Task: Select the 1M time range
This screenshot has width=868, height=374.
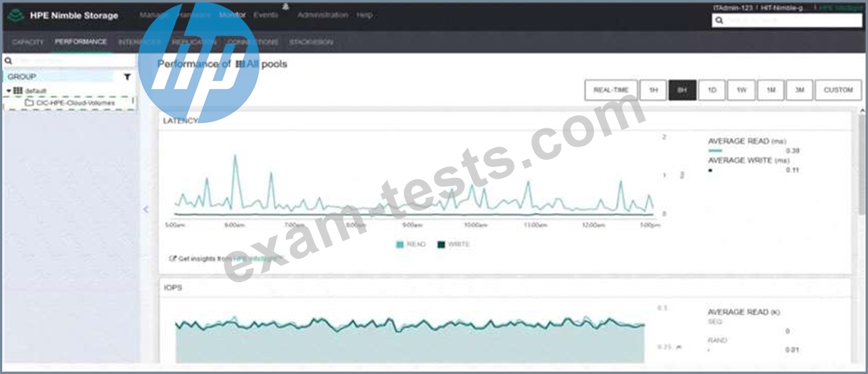Action: 770,90
